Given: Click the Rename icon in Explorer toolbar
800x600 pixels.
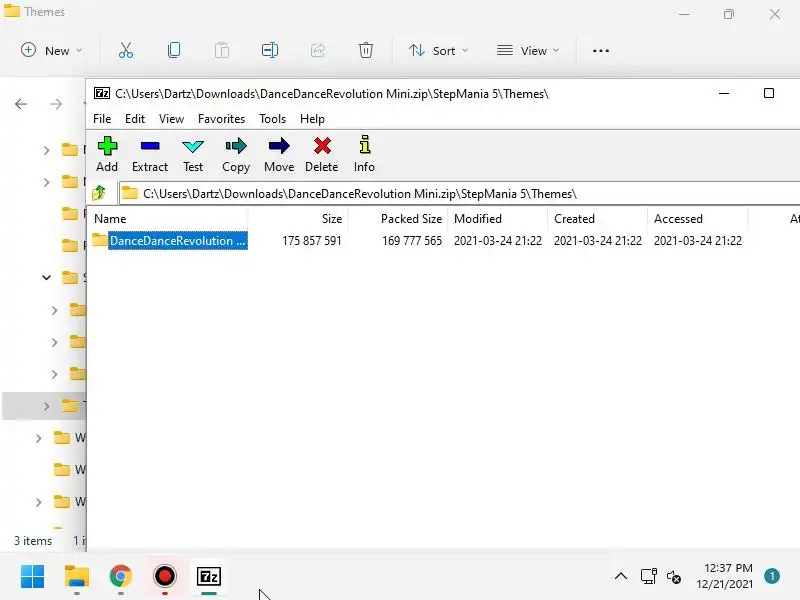Looking at the screenshot, I should click(269, 51).
